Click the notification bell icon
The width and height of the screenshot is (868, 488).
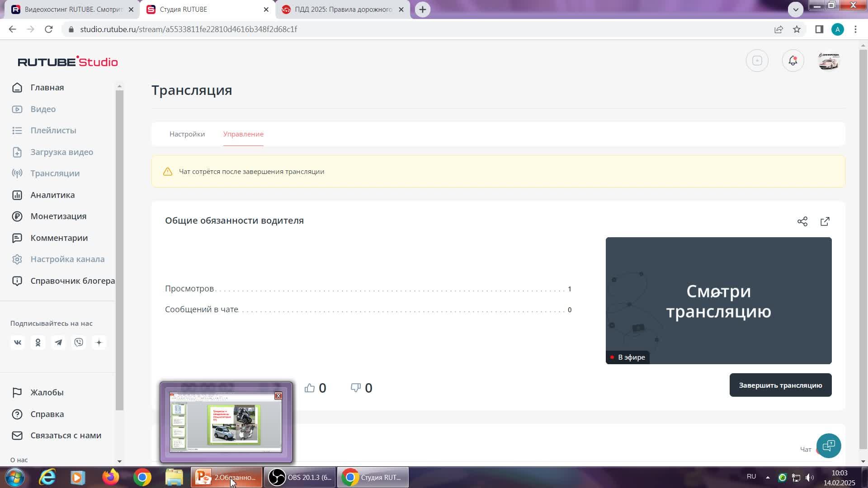(x=793, y=61)
